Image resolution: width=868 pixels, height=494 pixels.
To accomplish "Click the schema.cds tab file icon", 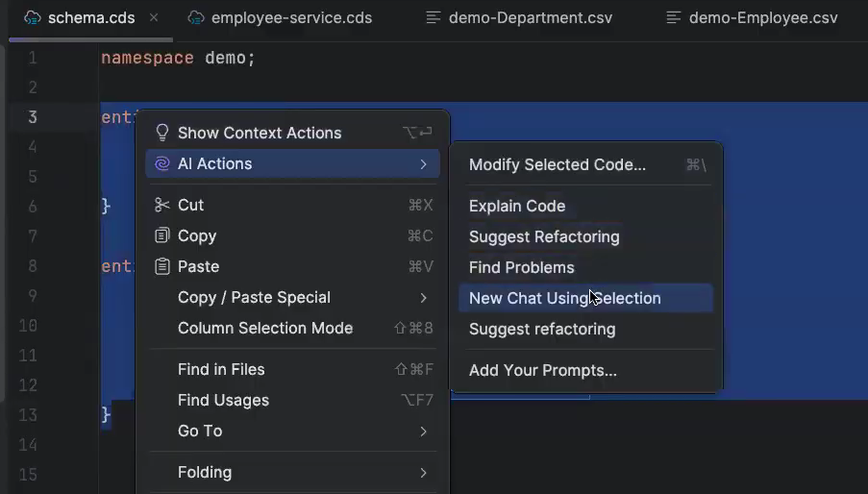I will coord(32,17).
